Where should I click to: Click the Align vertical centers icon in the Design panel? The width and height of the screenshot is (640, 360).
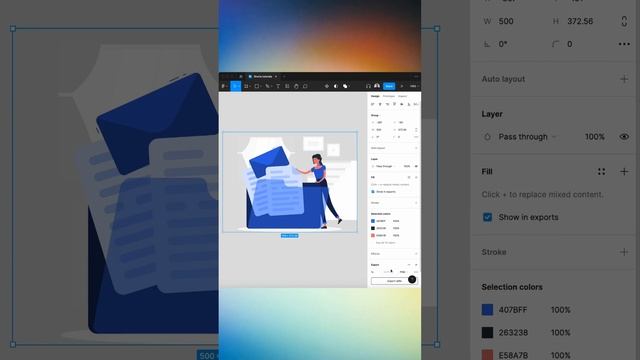[402, 104]
